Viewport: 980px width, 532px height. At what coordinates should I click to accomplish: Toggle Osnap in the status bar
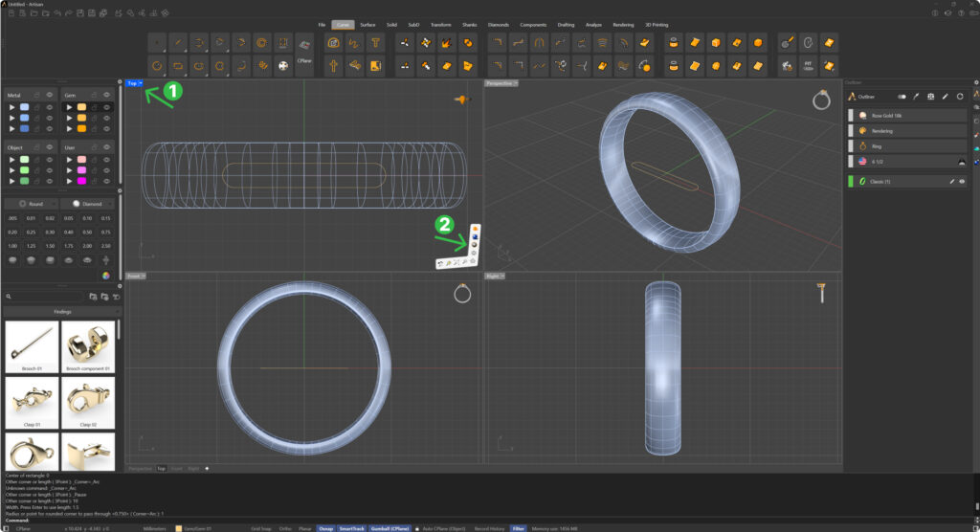click(x=326, y=527)
